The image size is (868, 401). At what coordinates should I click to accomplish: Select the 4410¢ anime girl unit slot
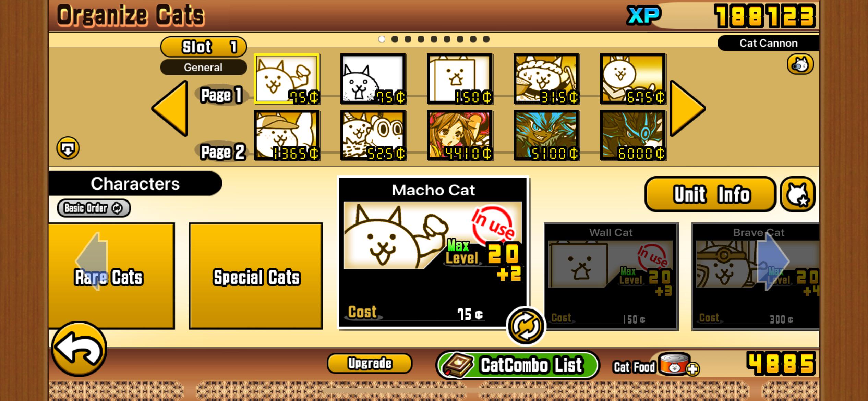point(460,135)
